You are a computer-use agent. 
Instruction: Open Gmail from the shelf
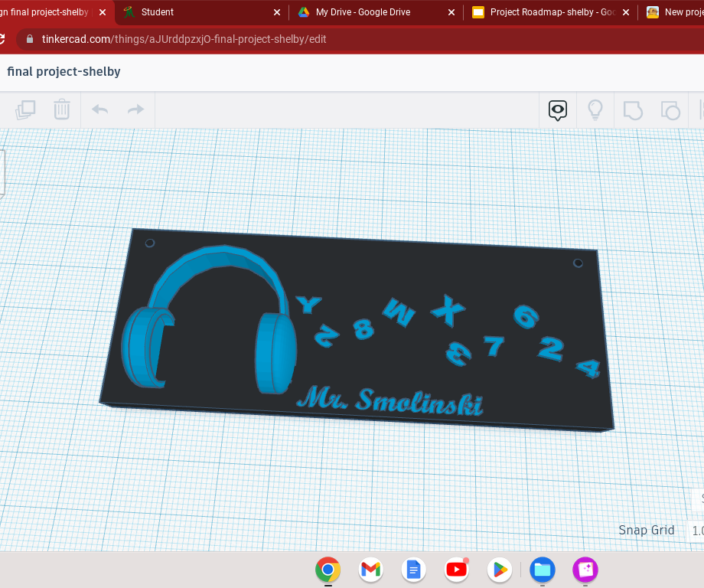(370, 570)
